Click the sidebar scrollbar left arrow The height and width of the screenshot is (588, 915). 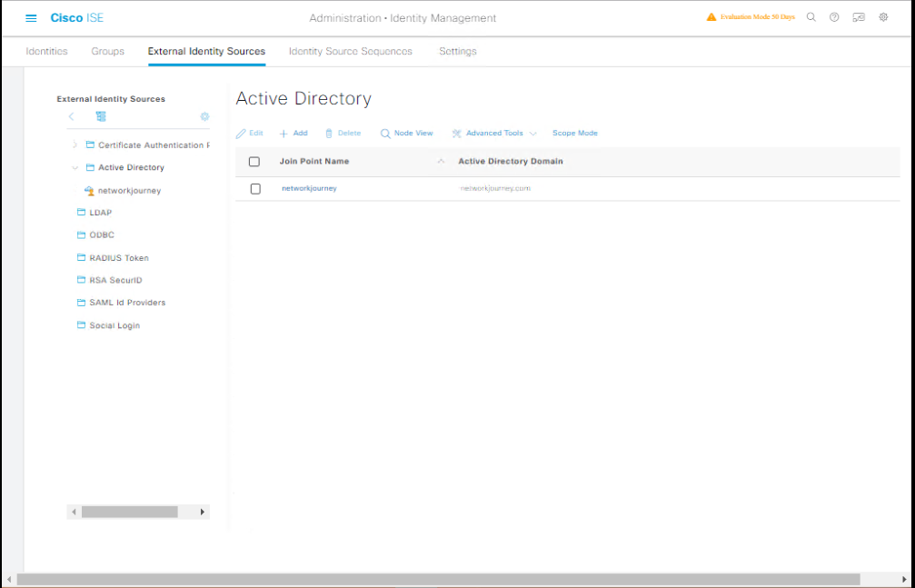click(74, 512)
